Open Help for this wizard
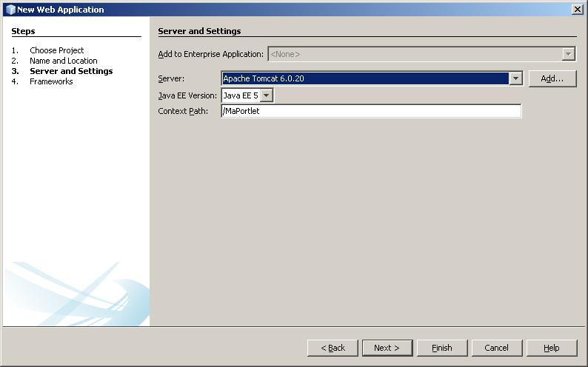This screenshot has height=367, width=588. 551,348
